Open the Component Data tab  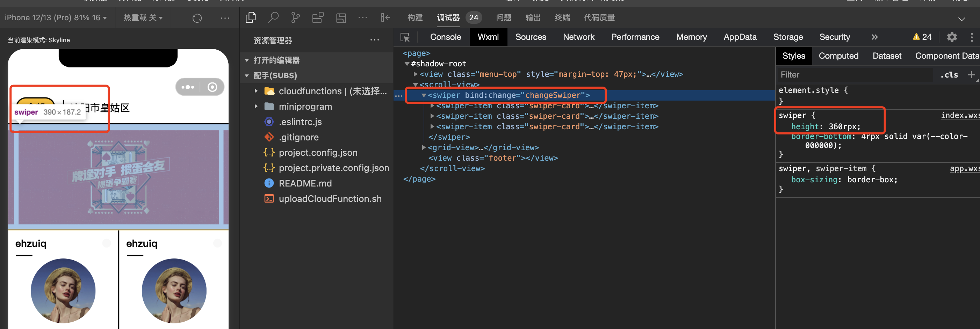tap(947, 56)
